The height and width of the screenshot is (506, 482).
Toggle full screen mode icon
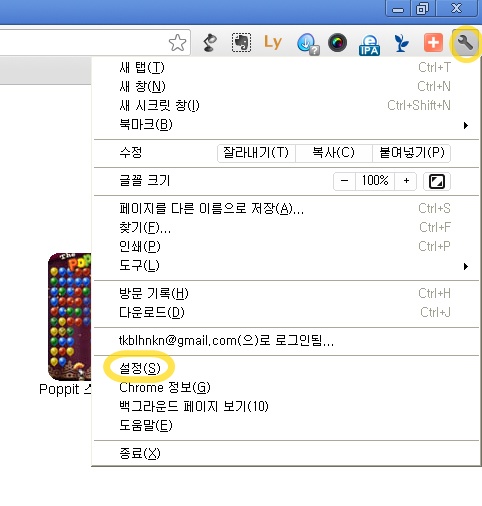(x=437, y=181)
